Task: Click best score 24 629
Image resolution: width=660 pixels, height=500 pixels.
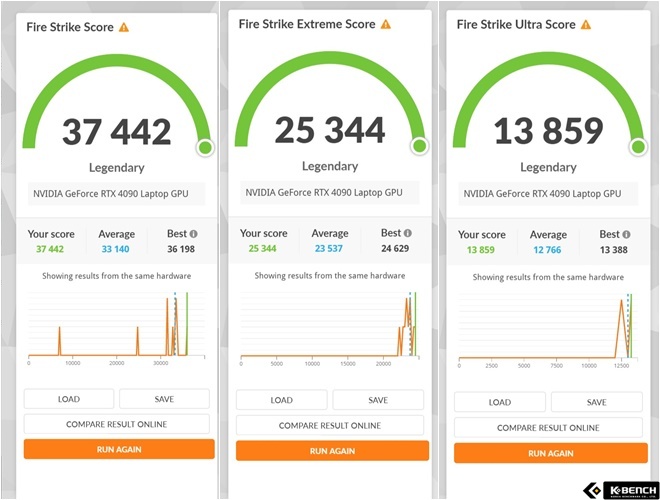Action: click(395, 248)
